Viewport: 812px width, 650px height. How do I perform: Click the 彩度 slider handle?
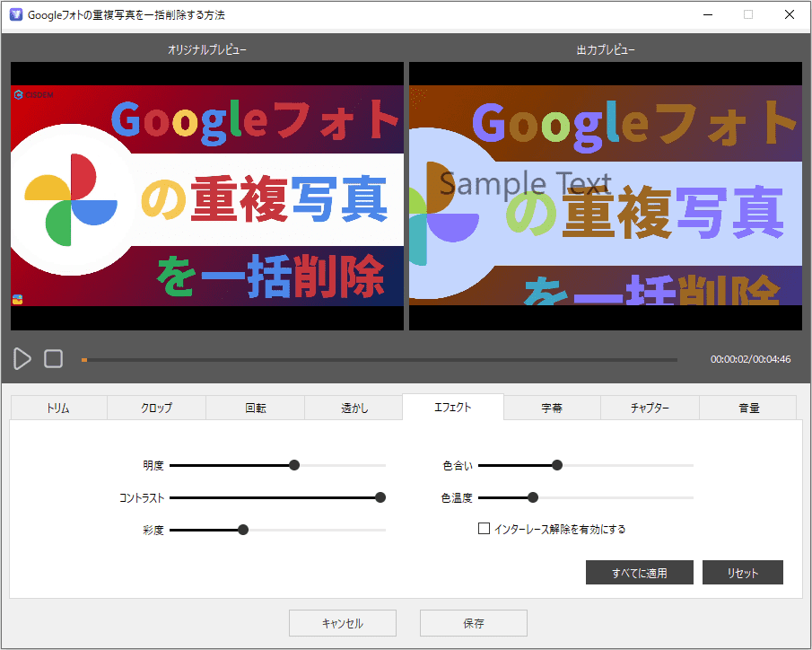pos(243,530)
